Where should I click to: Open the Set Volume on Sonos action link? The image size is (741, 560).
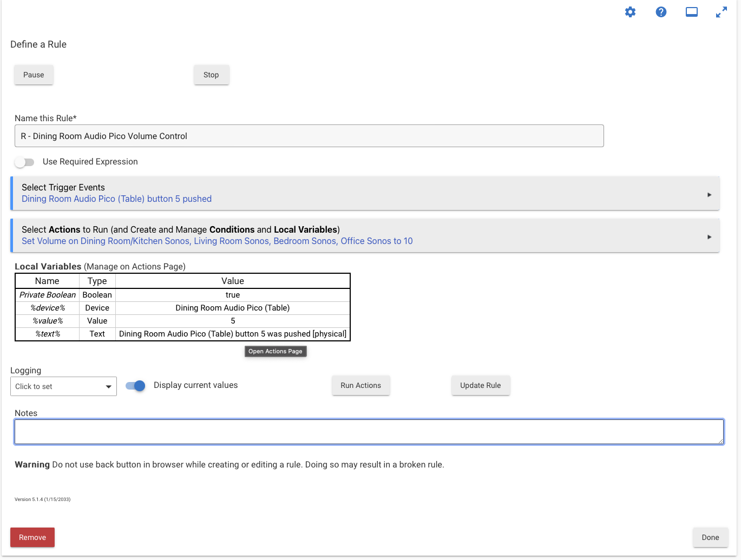tap(217, 241)
